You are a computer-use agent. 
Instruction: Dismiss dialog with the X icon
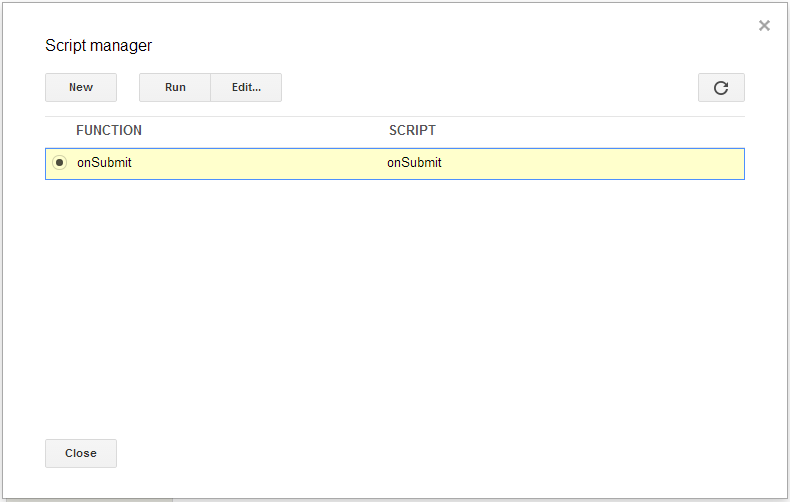click(764, 26)
